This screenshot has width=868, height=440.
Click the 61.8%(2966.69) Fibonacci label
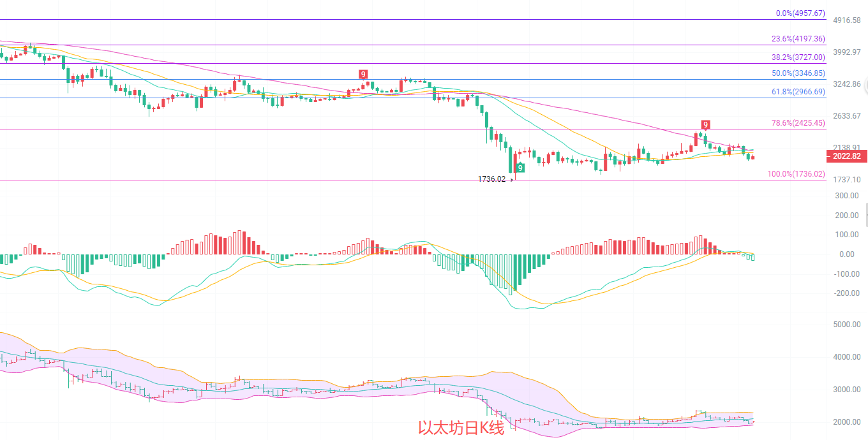(x=798, y=92)
